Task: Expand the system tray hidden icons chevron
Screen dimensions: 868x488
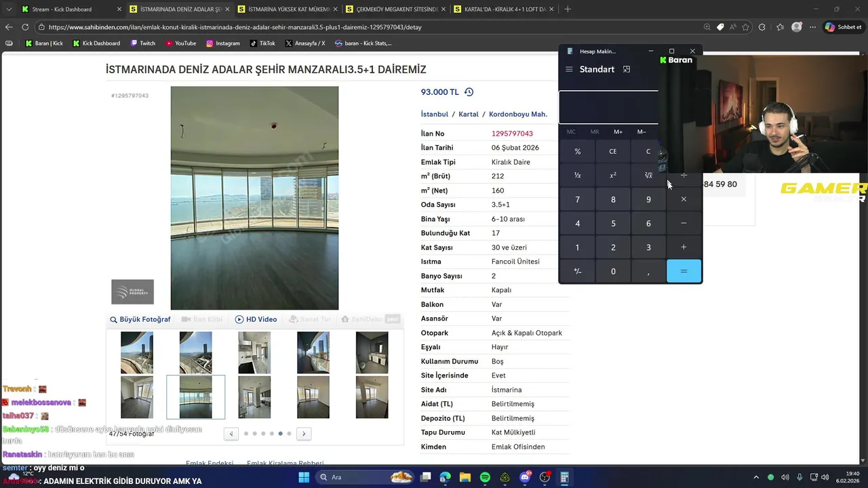Action: [756, 477]
